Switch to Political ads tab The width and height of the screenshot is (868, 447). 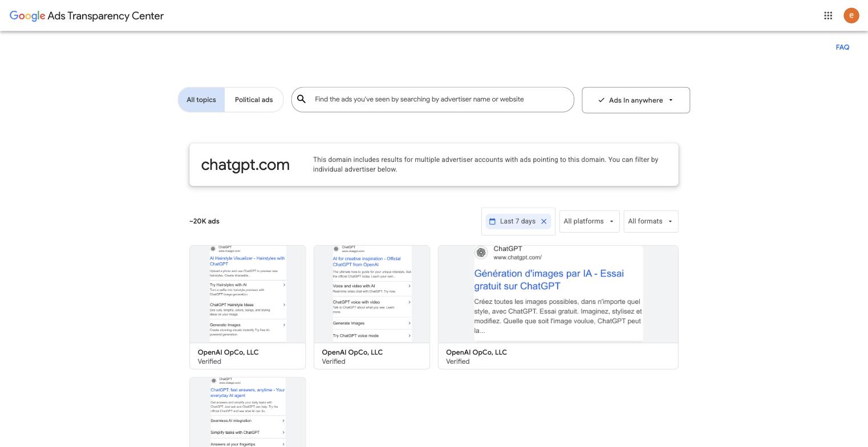[x=254, y=100]
